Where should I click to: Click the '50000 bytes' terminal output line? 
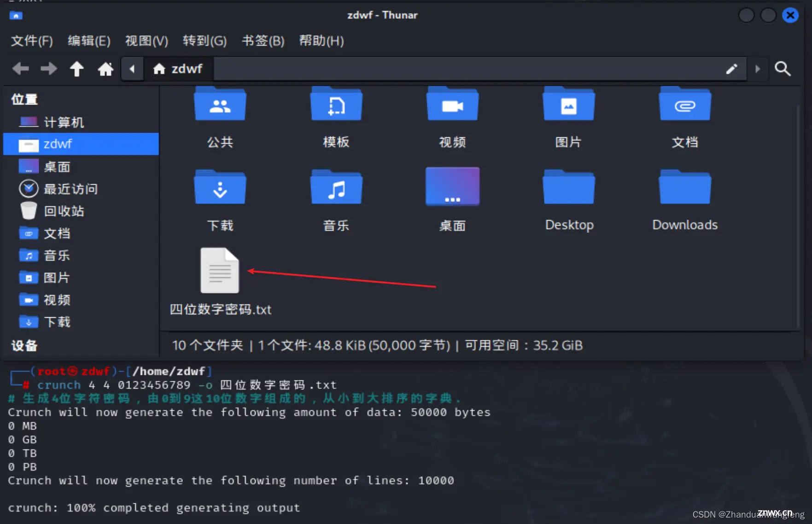pyautogui.click(x=249, y=412)
